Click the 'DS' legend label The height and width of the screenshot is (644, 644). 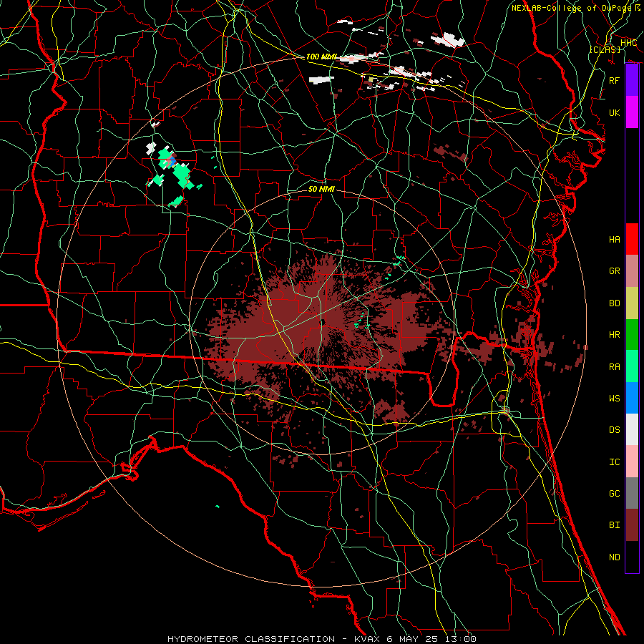[615, 430]
